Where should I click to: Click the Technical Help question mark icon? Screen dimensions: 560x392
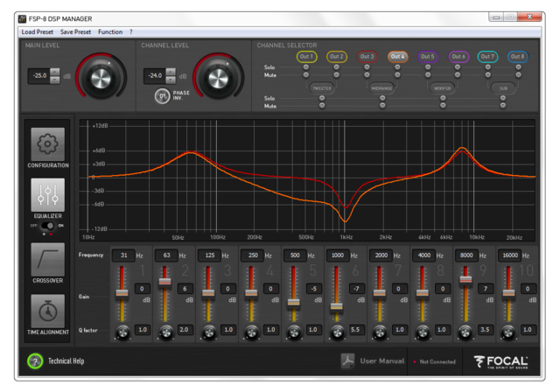point(35,360)
